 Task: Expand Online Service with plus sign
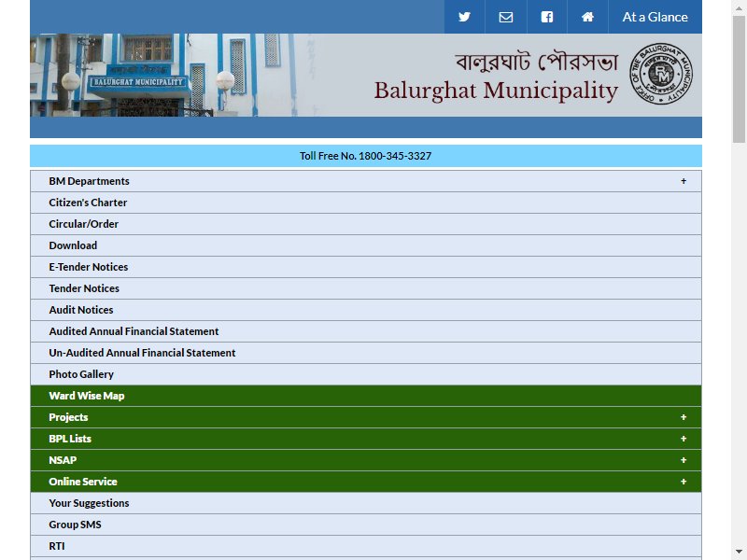click(x=684, y=482)
